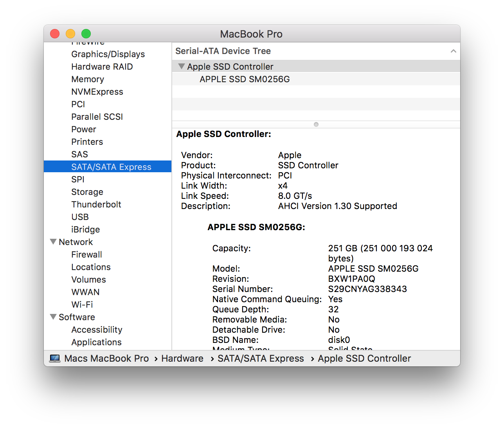Select APPLE SSD SM0256G device in tree

(316, 79)
